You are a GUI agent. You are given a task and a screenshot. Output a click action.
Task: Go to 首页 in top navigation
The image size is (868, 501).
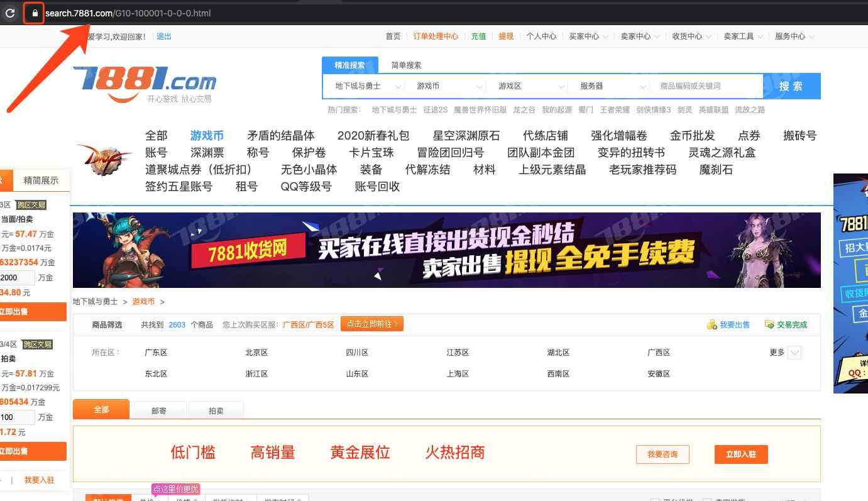tap(393, 36)
